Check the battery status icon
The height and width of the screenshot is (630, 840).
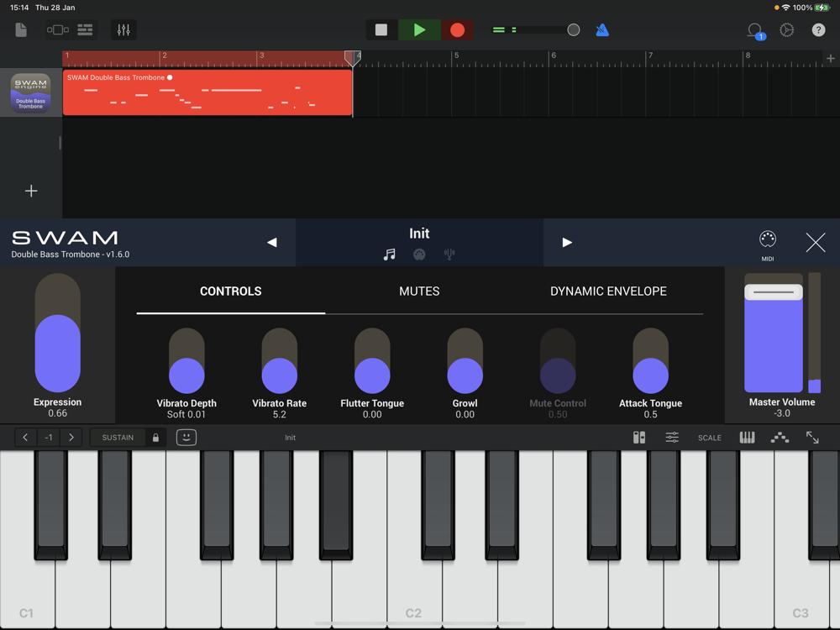pyautogui.click(x=822, y=8)
